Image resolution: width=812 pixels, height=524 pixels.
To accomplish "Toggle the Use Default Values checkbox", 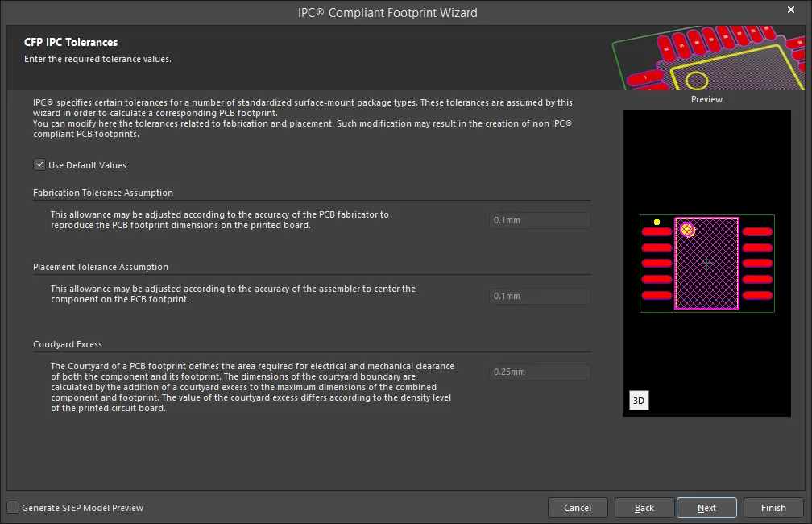I will [x=39, y=164].
